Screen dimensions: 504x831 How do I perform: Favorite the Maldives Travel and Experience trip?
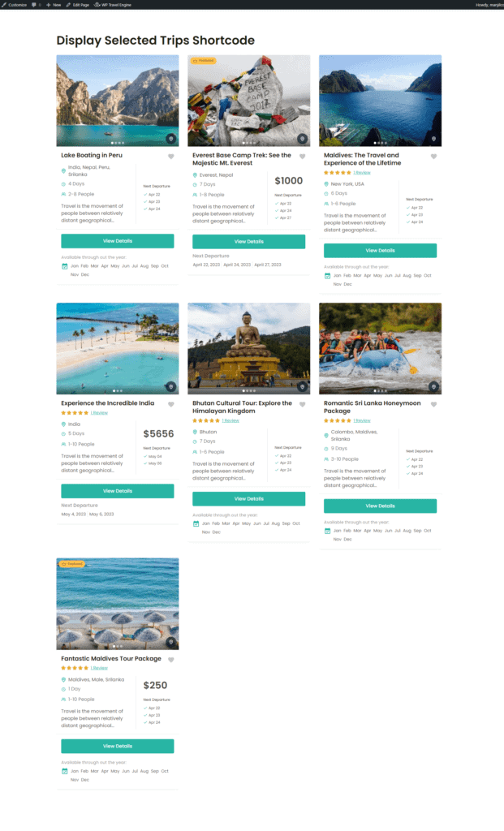433,157
